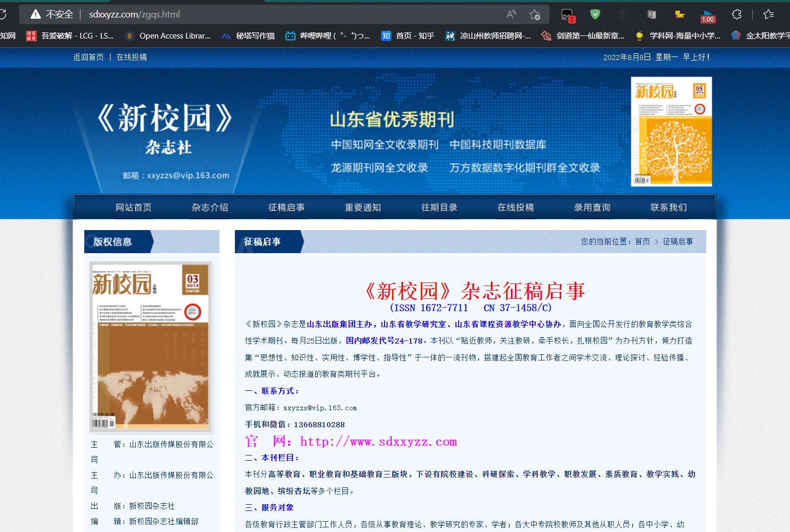
Task: Click the extension icon showing 1.00 badge
Action: (708, 15)
